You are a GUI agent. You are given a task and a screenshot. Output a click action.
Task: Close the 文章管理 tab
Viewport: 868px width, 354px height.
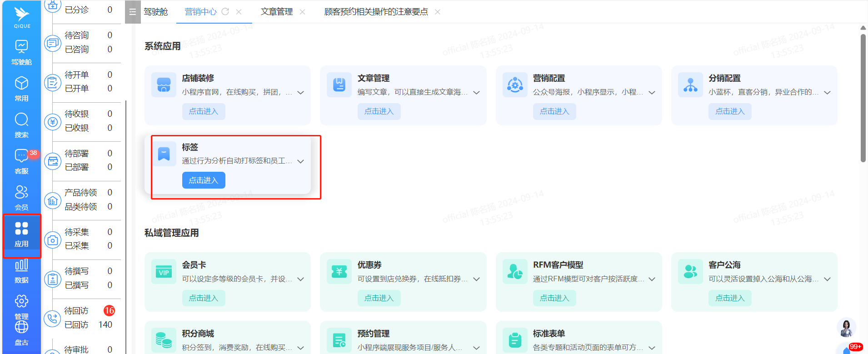pos(303,12)
